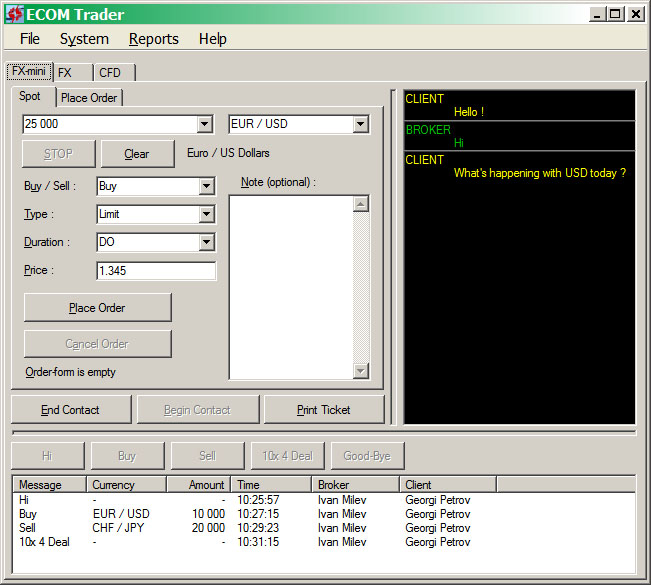Click the Broker column header
651x585 pixels.
click(x=355, y=485)
